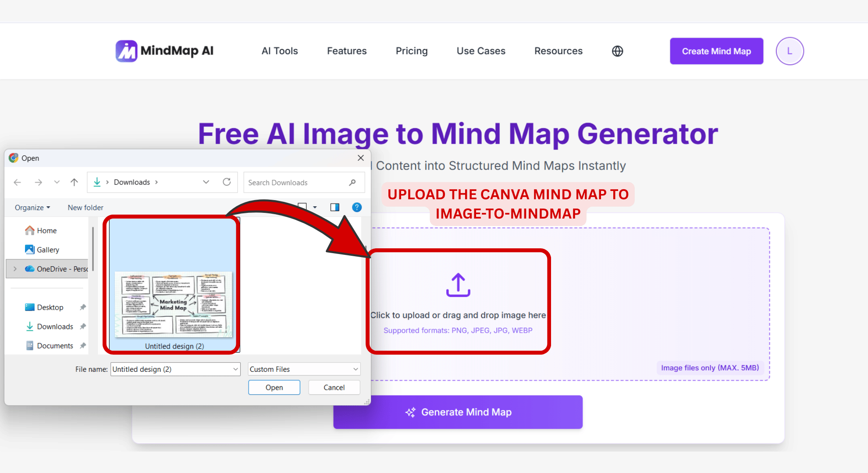Image resolution: width=868 pixels, height=473 pixels.
Task: Open the language globe selector
Action: pyautogui.click(x=617, y=51)
